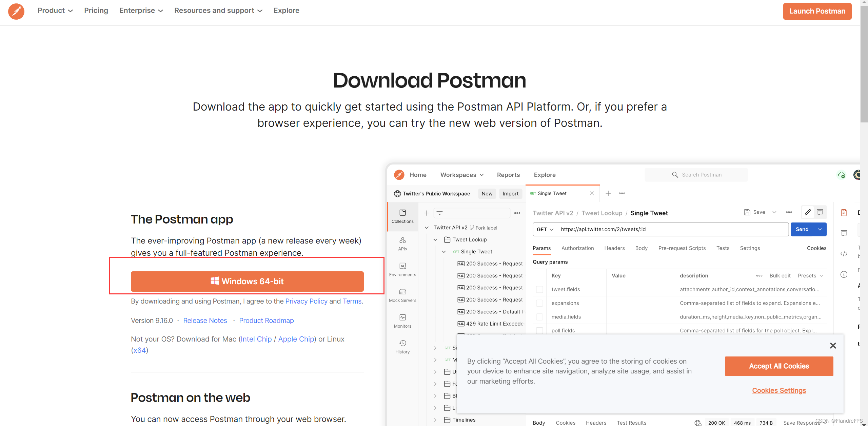The image size is (868, 426).
Task: Check the media.fields param checkbox
Action: click(539, 317)
